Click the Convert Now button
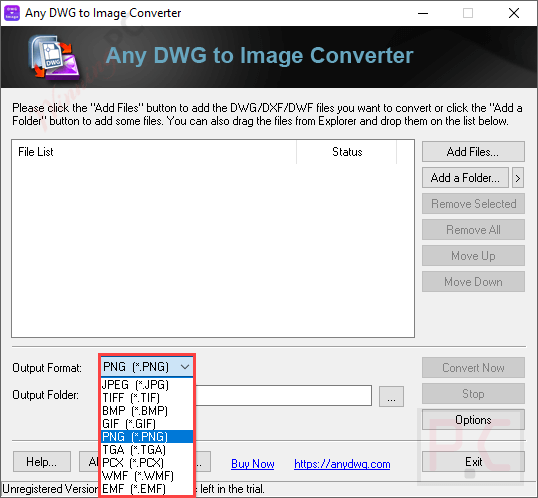538x498 pixels. (x=473, y=368)
